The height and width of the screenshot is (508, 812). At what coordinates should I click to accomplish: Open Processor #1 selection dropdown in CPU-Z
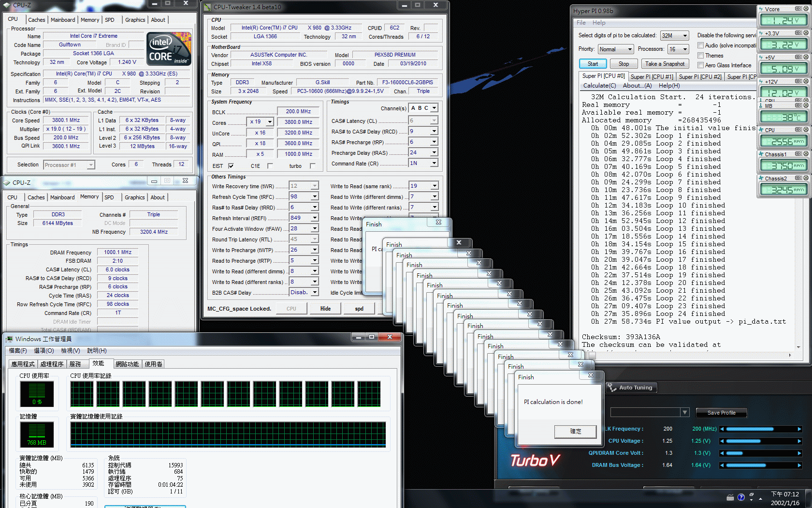tap(91, 165)
